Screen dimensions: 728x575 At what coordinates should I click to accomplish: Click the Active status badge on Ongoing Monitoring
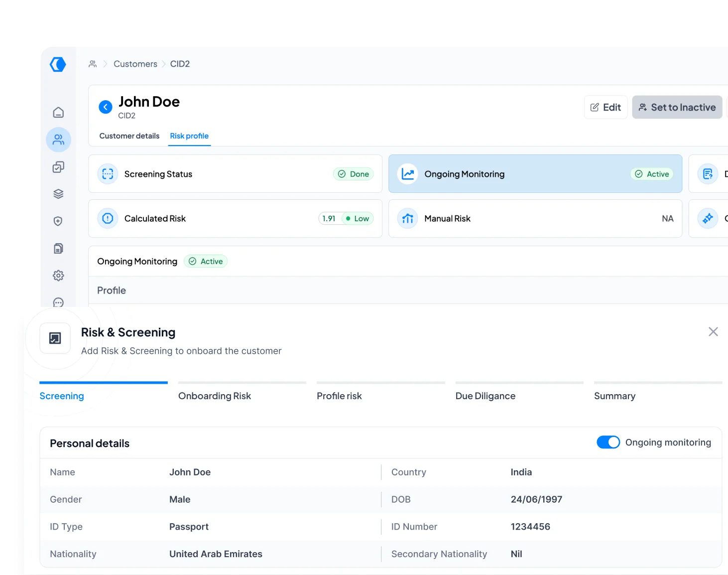click(x=652, y=174)
